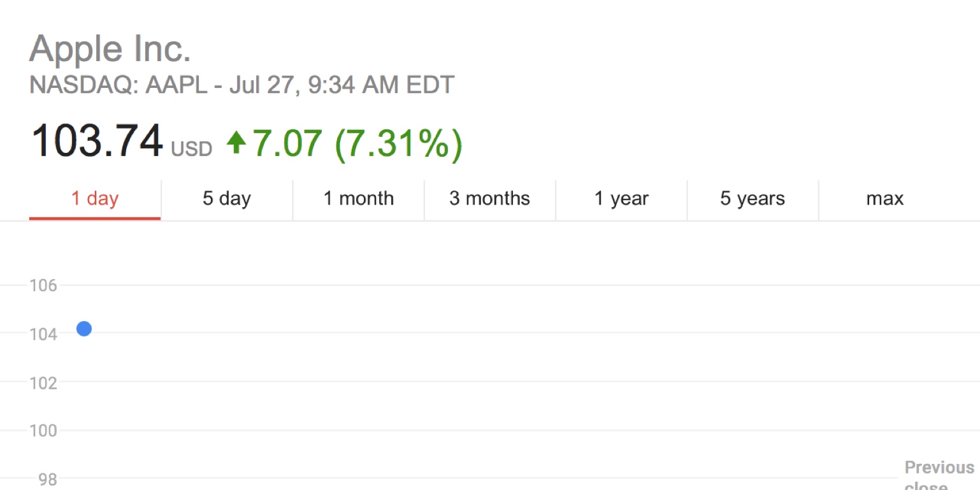Viewport: 980px width, 490px height.
Task: Click the 103.74 stock price
Action: click(x=97, y=141)
